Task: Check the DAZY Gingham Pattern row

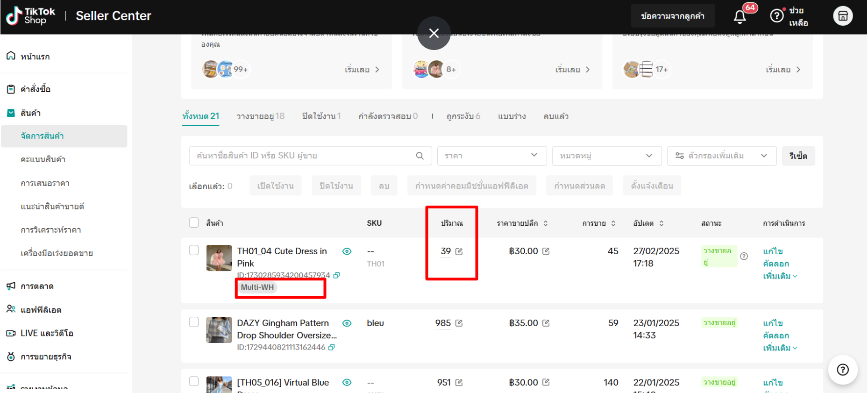Action: point(194,322)
